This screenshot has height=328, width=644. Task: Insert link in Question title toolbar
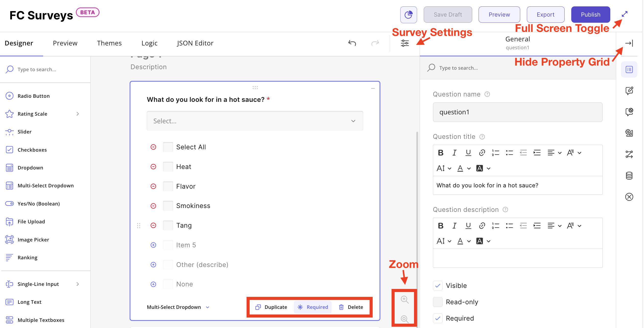tap(482, 153)
